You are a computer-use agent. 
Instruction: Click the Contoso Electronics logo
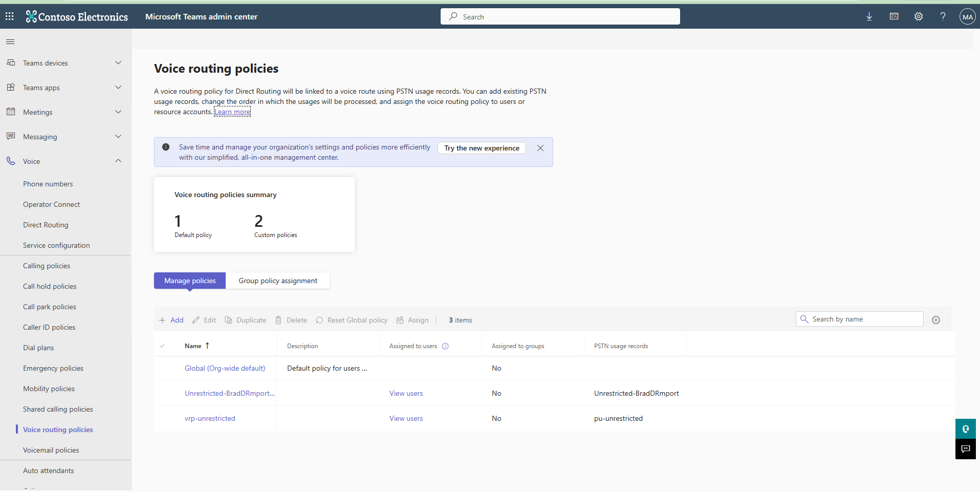77,16
